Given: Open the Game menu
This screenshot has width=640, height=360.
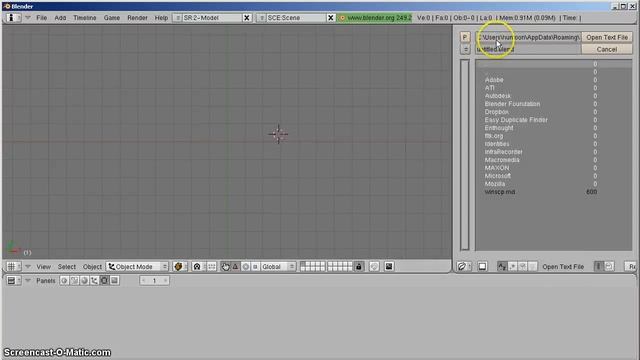Looking at the screenshot, I should click(x=111, y=18).
